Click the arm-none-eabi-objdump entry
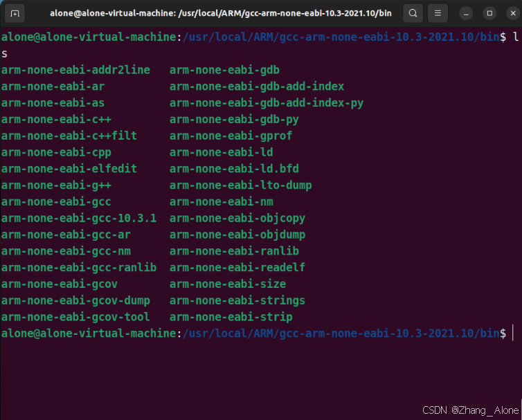 pyautogui.click(x=237, y=235)
